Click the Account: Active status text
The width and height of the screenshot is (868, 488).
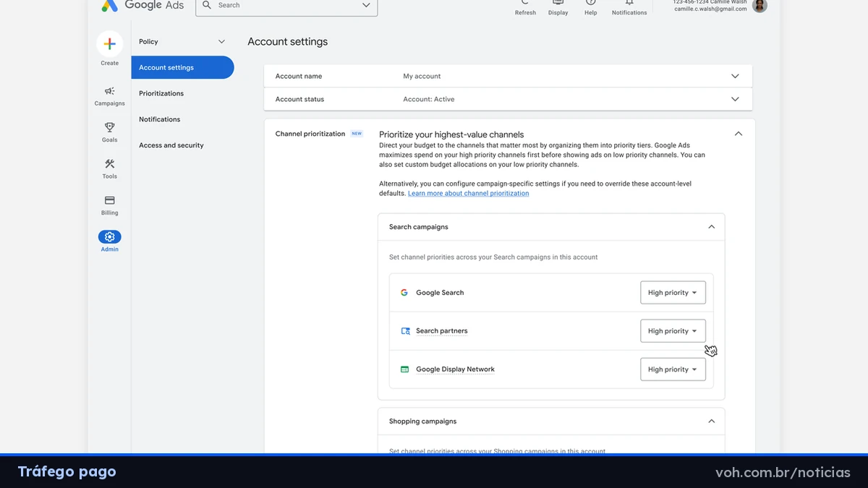(x=428, y=99)
